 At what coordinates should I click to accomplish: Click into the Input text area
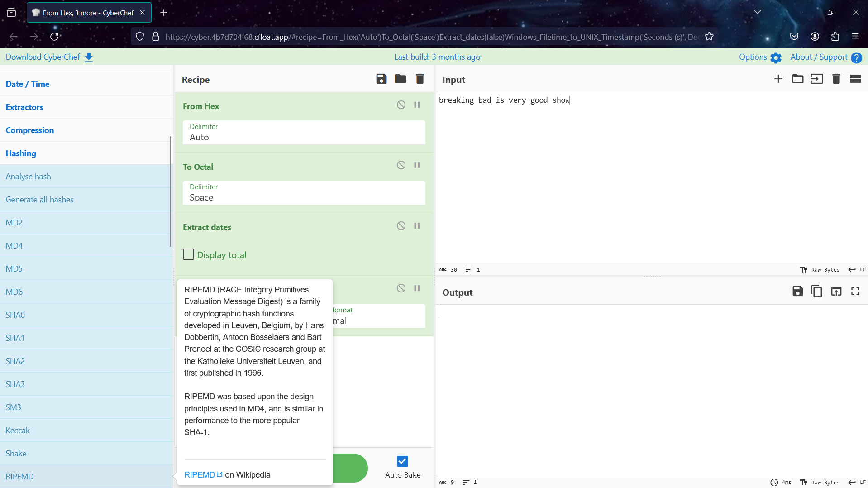[651, 177]
